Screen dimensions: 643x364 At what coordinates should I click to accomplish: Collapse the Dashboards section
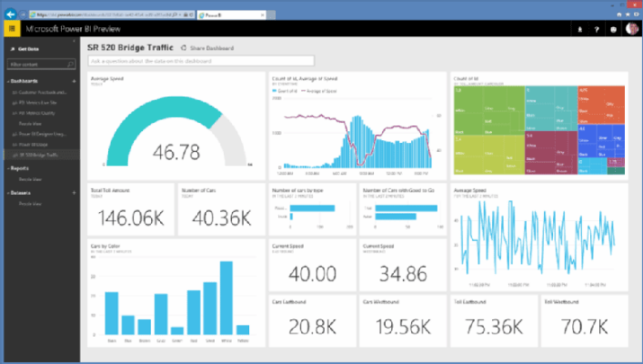pos(7,81)
